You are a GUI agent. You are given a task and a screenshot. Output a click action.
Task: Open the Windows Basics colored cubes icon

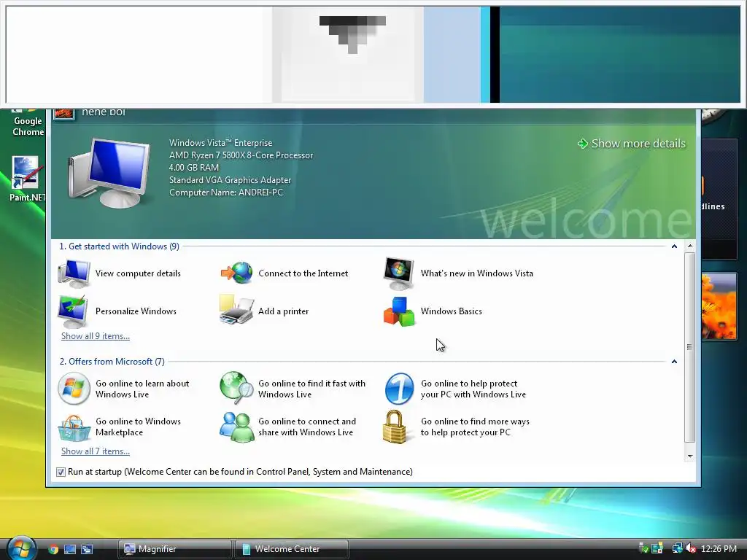point(399,312)
